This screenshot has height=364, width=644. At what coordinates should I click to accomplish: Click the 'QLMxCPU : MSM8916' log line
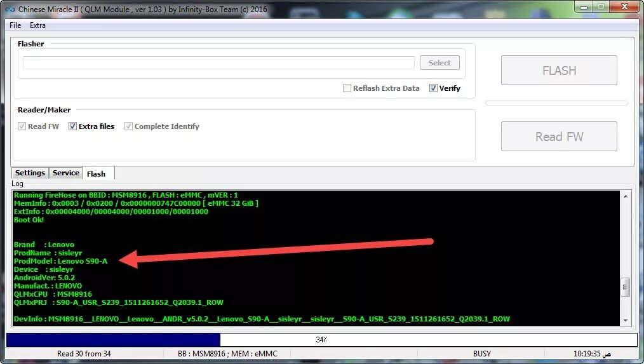[53, 293]
